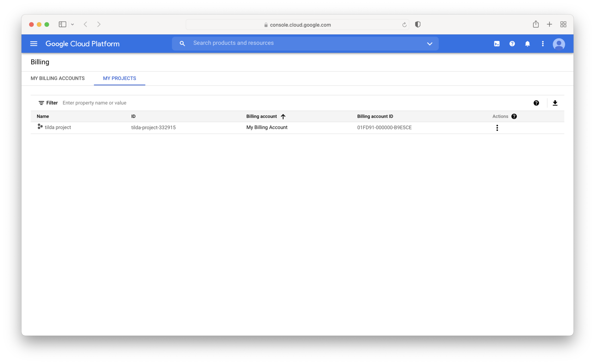Click the Billing page heading
This screenshot has height=364, width=595.
(x=40, y=62)
